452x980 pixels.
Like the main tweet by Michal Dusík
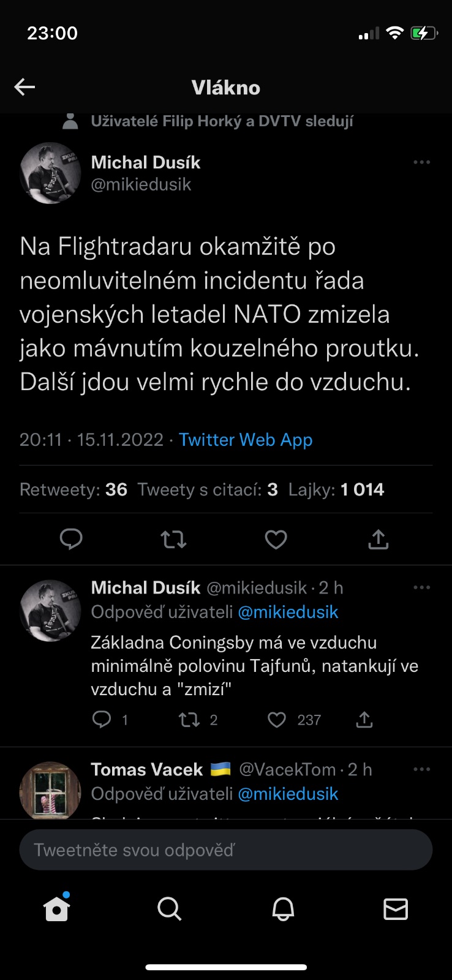tap(276, 540)
